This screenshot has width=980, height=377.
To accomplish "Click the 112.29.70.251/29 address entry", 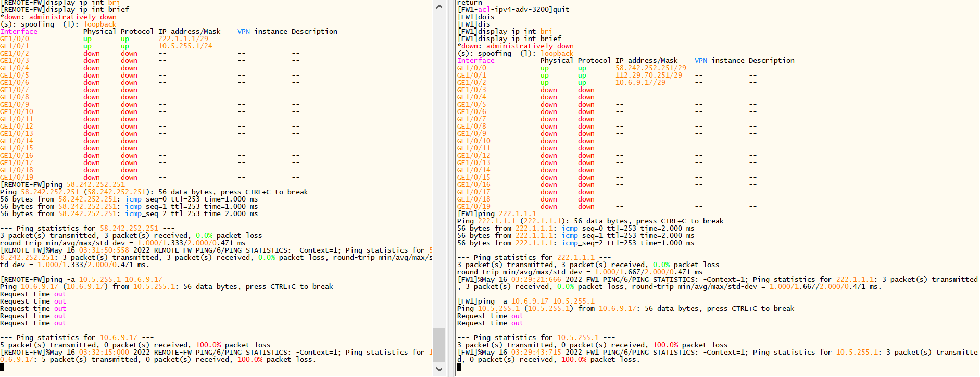I will 648,76.
